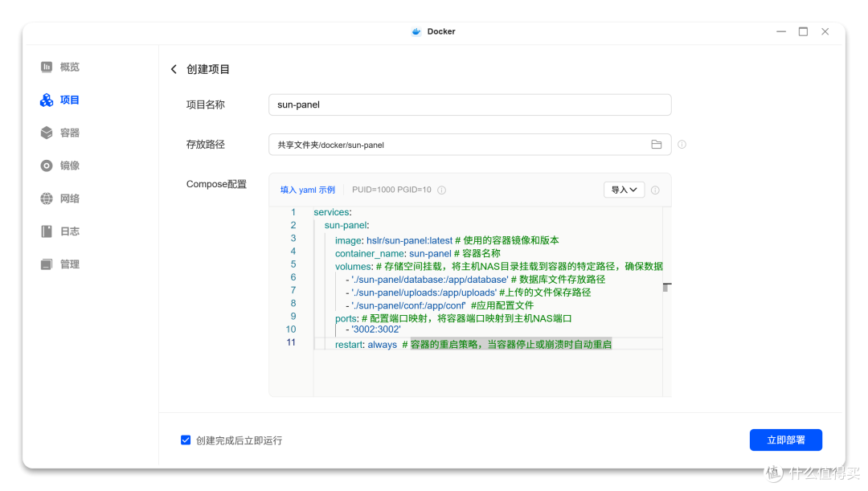The image size is (868, 491).
Task: Click the editor scrollbar marker
Action: (x=666, y=288)
